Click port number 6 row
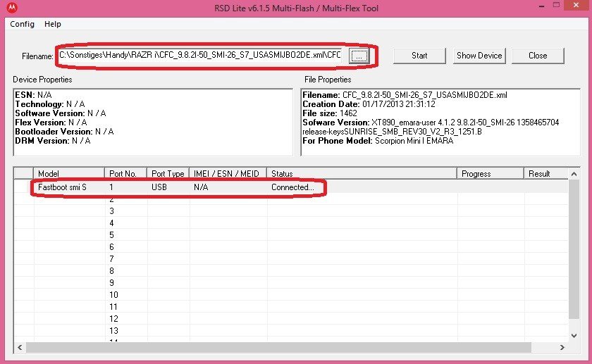 click(290, 246)
